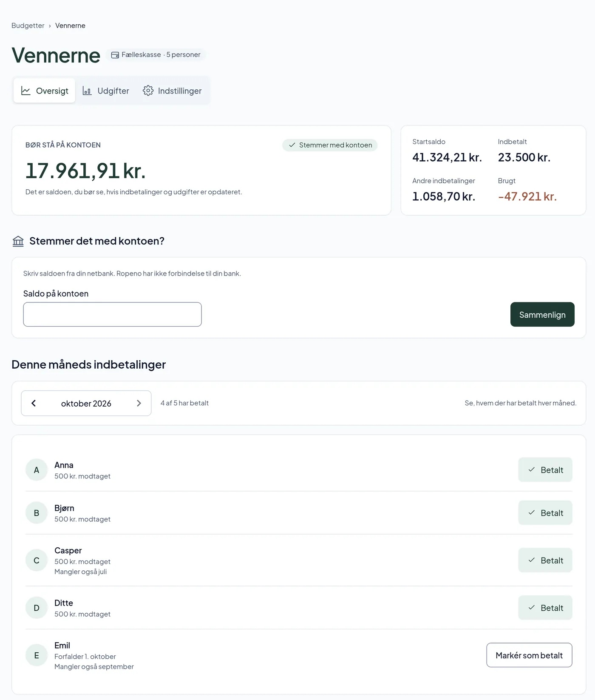The image size is (595, 700).
Task: Click Anna's avatar circle
Action: click(37, 470)
